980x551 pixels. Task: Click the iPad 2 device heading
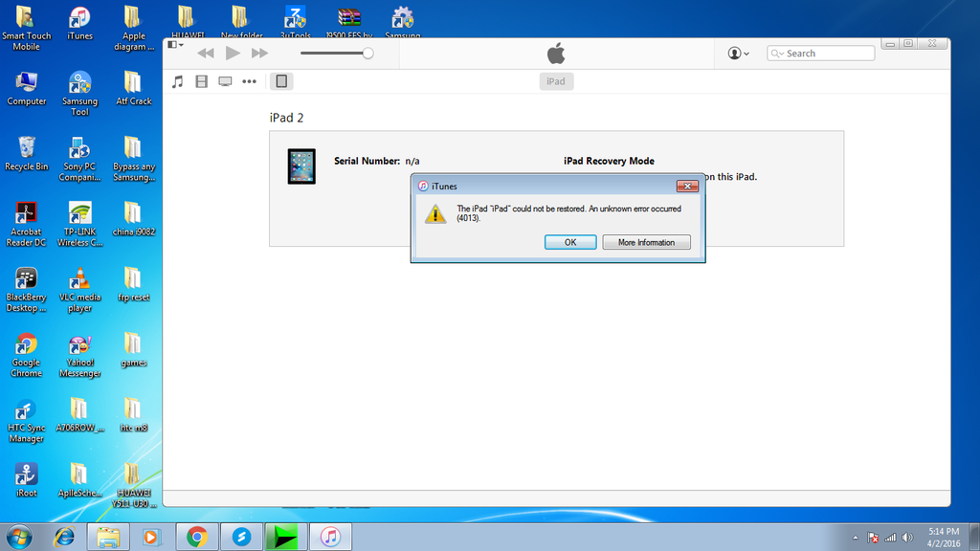[285, 117]
